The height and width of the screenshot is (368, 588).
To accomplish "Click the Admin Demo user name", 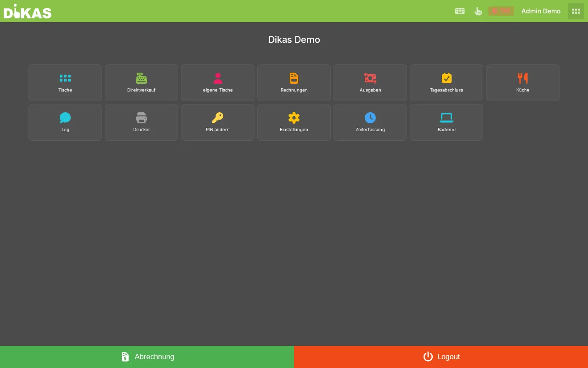I will click(x=541, y=11).
